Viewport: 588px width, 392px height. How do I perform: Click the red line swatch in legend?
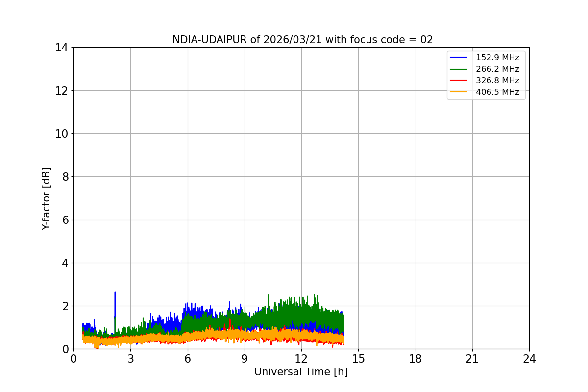459,80
